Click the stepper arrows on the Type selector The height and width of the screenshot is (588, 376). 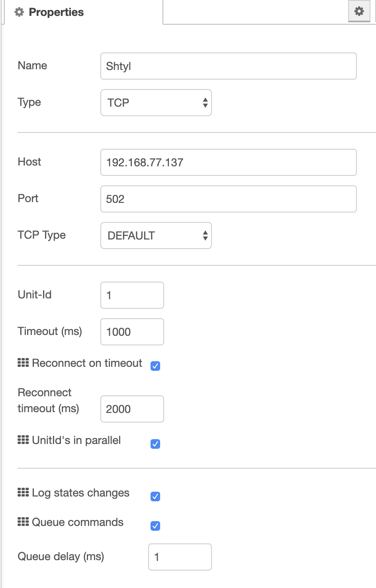coord(204,103)
